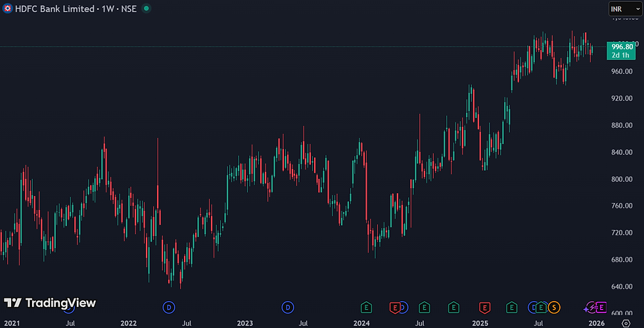Click the 840.00 price axis label
The width and height of the screenshot is (644, 328).
pos(622,152)
